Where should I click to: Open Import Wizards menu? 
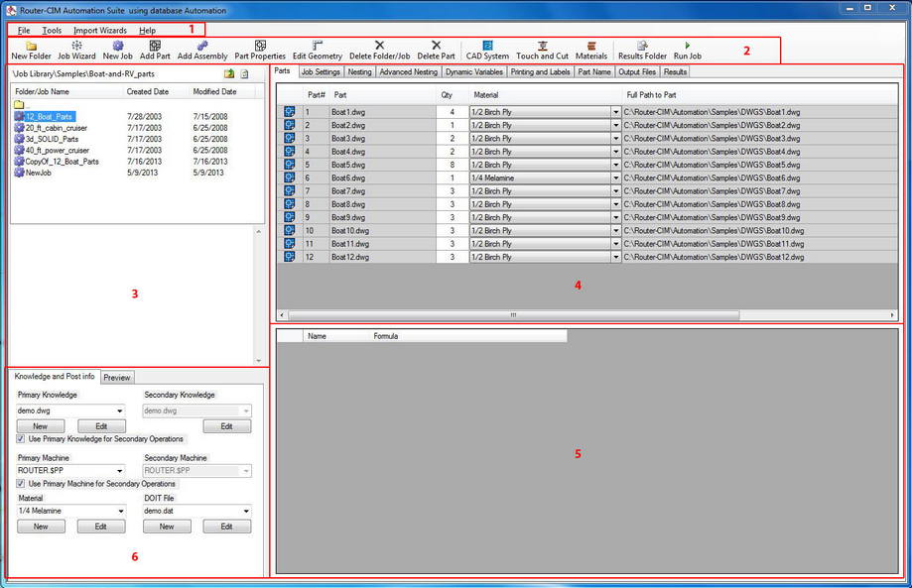point(100,30)
